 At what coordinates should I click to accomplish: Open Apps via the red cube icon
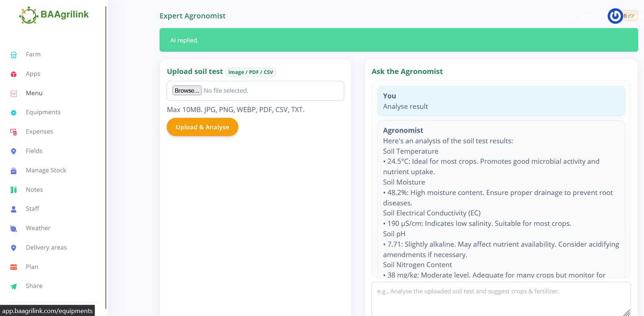[x=13, y=74]
